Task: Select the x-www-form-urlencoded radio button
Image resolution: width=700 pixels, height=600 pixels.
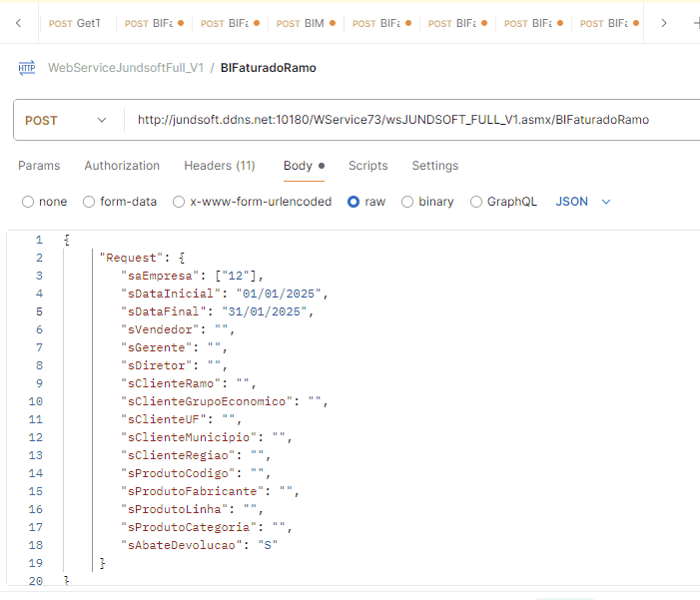Action: [179, 202]
